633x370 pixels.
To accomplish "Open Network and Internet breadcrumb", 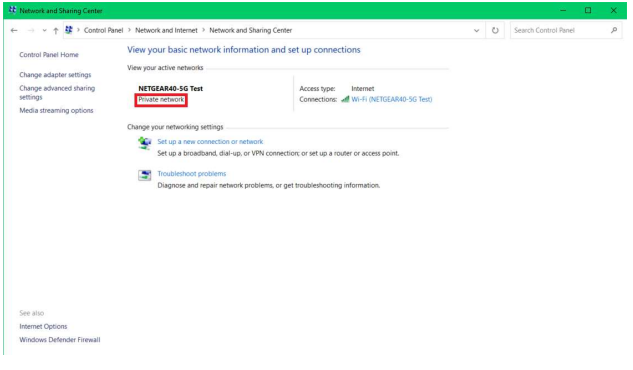I will 166,30.
